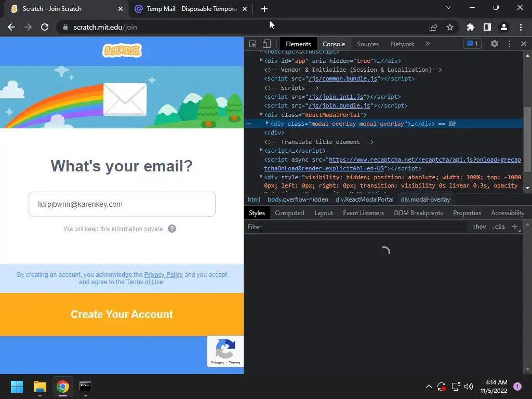Show more DevTools tabs chevron
The width and height of the screenshot is (532, 399).
point(428,44)
